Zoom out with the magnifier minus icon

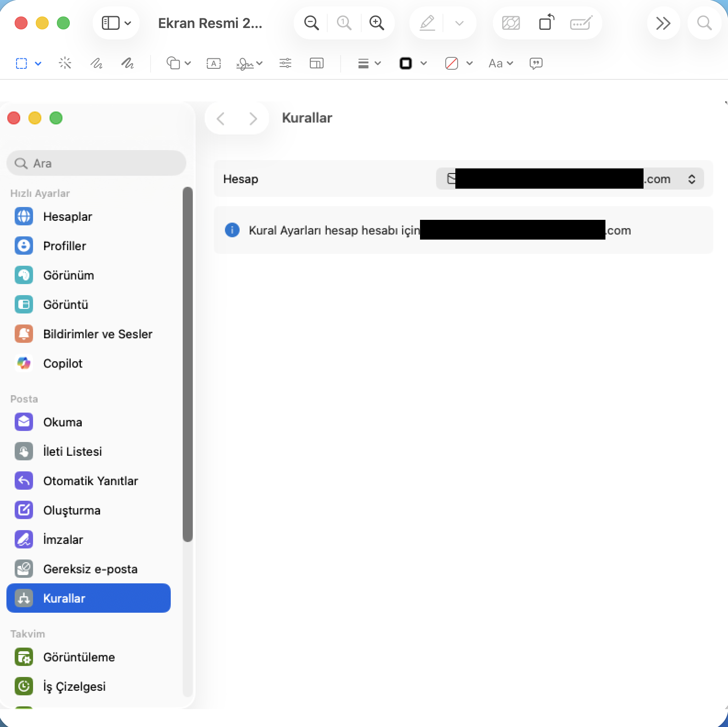312,23
